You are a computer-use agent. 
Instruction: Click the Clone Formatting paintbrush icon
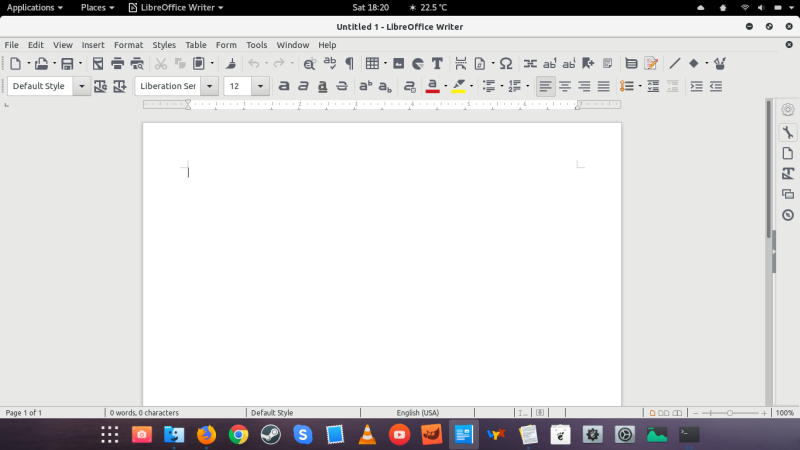click(x=230, y=63)
